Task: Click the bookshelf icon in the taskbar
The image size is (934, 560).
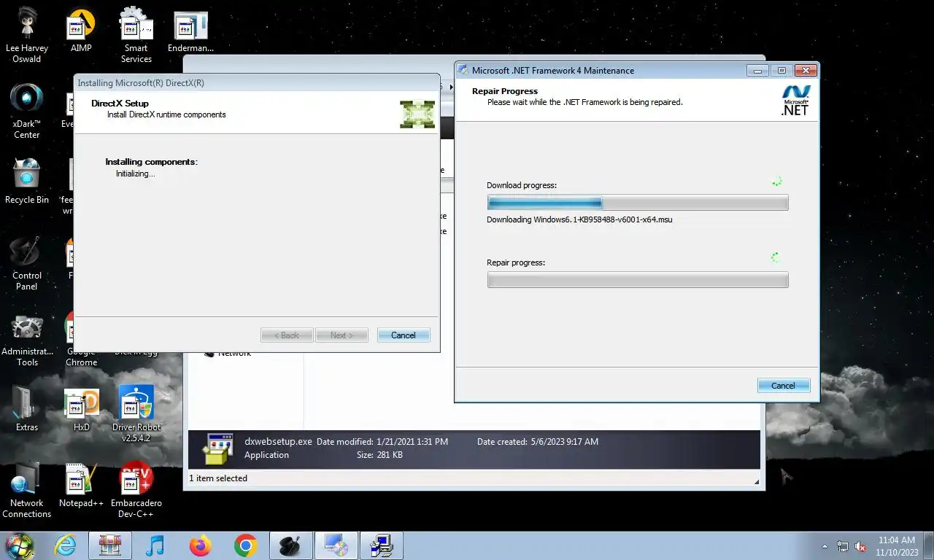Action: [x=110, y=545]
